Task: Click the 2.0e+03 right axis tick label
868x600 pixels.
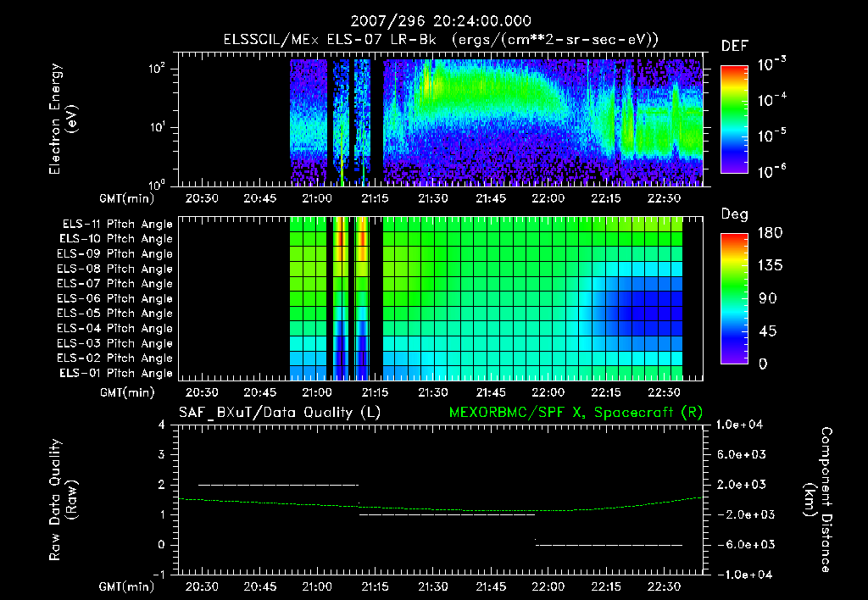Action: (x=742, y=485)
